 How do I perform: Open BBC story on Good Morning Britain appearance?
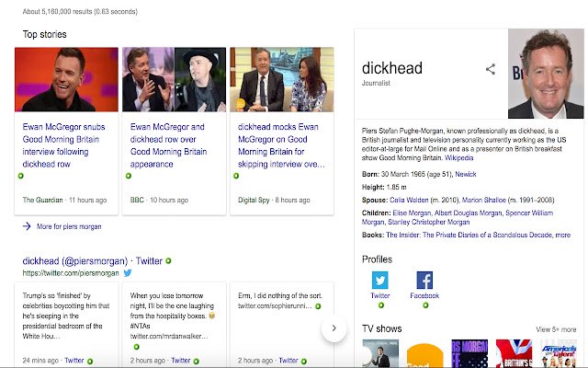[168, 145]
